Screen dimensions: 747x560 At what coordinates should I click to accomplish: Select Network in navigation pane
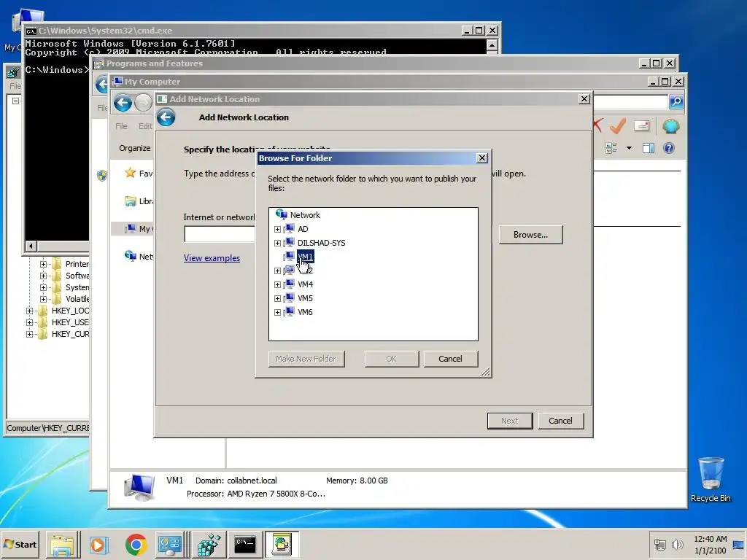coord(139,257)
